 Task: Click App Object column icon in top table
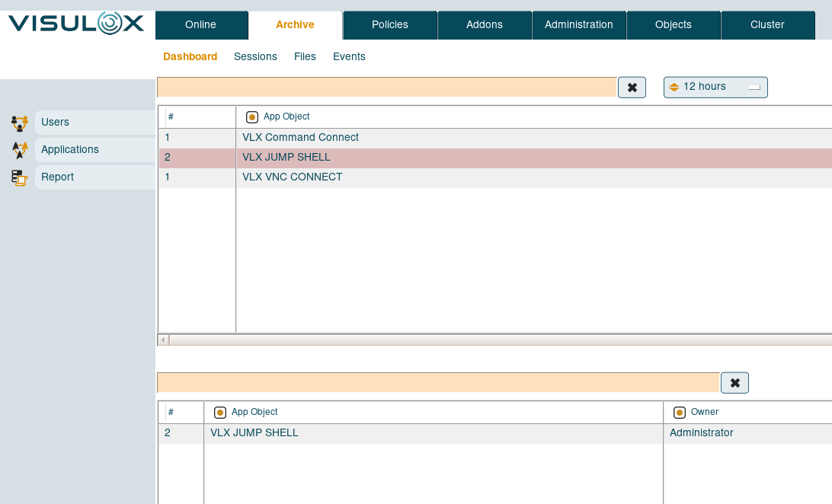[252, 117]
